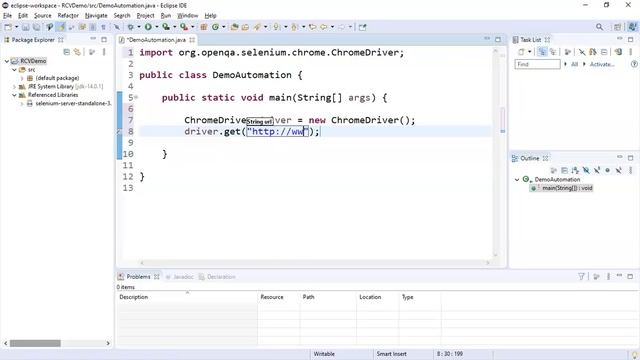Image resolution: width=640 pixels, height=360 pixels.
Task: Click the Resource column header in Problems
Action: coord(279,297)
